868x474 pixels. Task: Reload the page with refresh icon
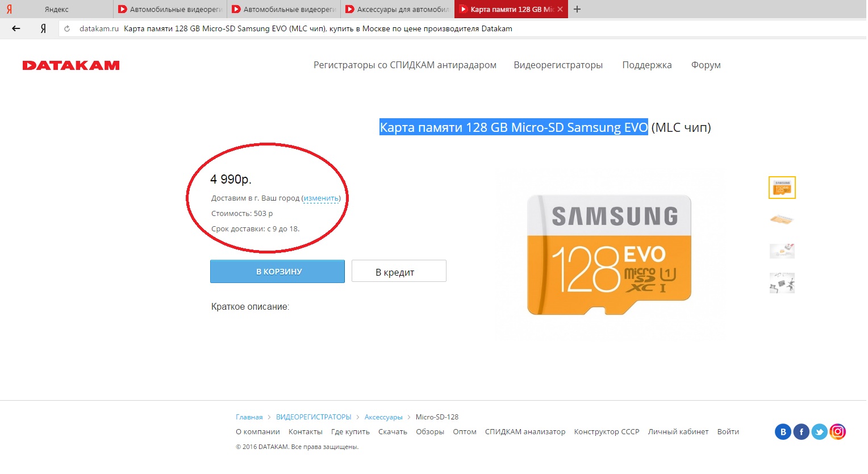pyautogui.click(x=67, y=28)
